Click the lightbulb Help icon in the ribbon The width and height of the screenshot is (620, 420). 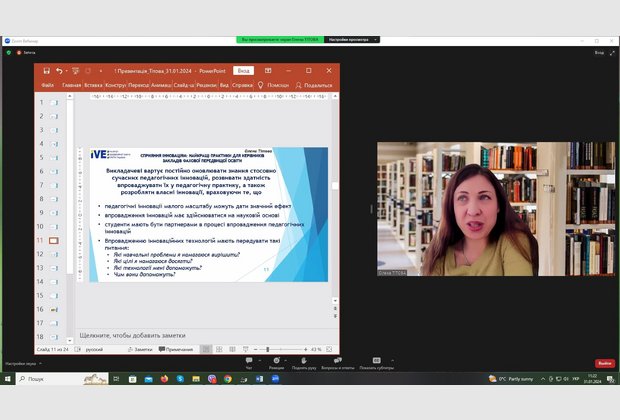click(260, 85)
